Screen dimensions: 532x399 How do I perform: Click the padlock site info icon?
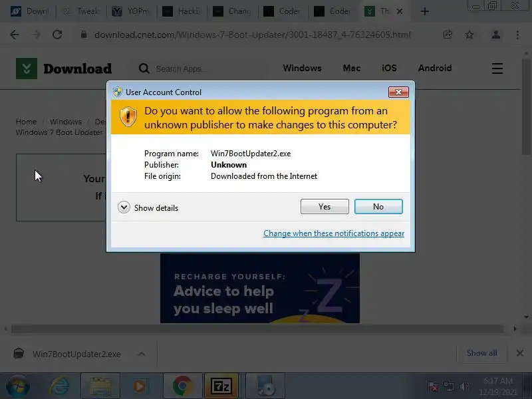84,35
